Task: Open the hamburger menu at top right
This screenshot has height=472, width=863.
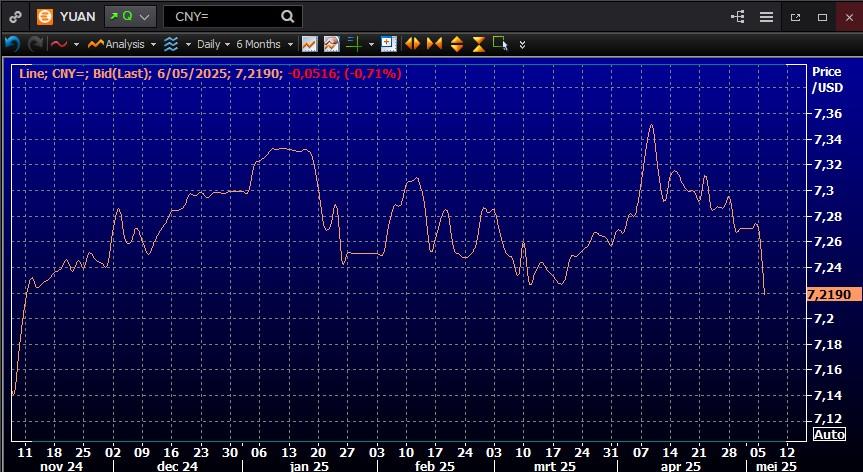Action: tap(766, 17)
